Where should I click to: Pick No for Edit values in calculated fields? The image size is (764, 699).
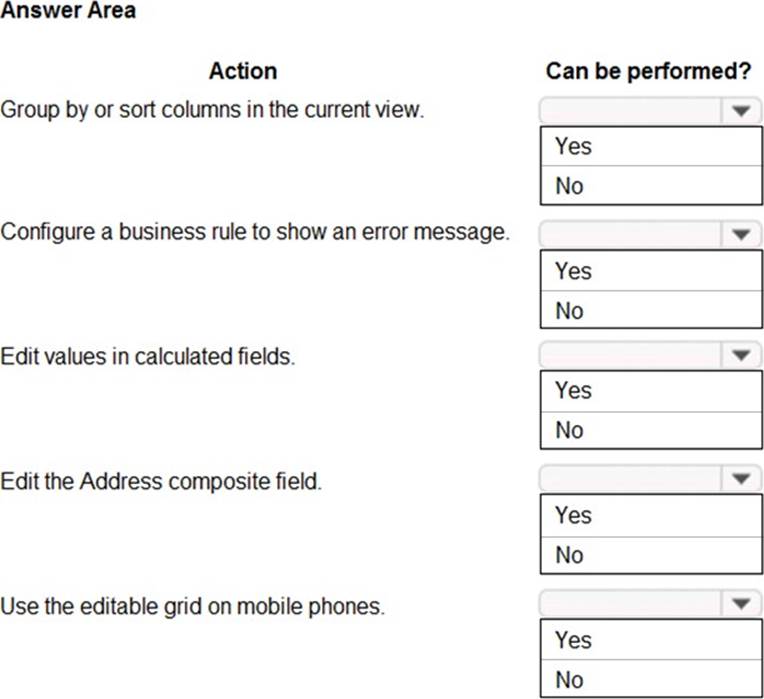point(649,430)
